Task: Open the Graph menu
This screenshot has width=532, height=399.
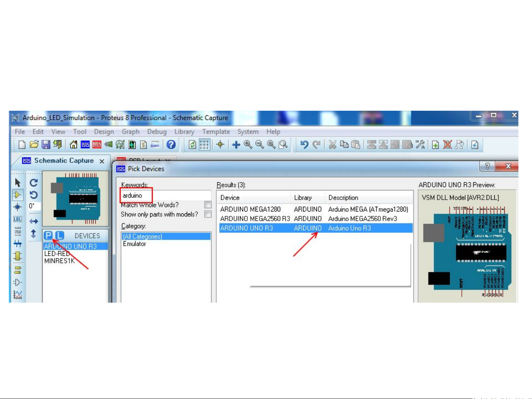Action: 131,131
